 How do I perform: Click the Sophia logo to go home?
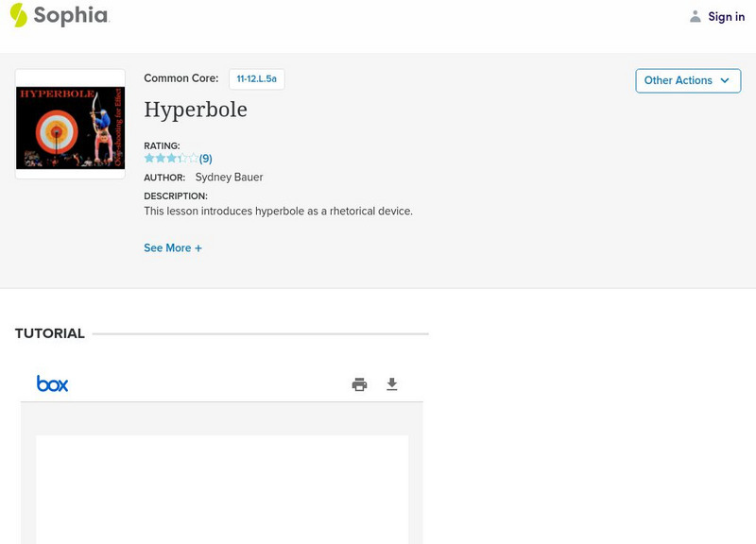click(60, 16)
